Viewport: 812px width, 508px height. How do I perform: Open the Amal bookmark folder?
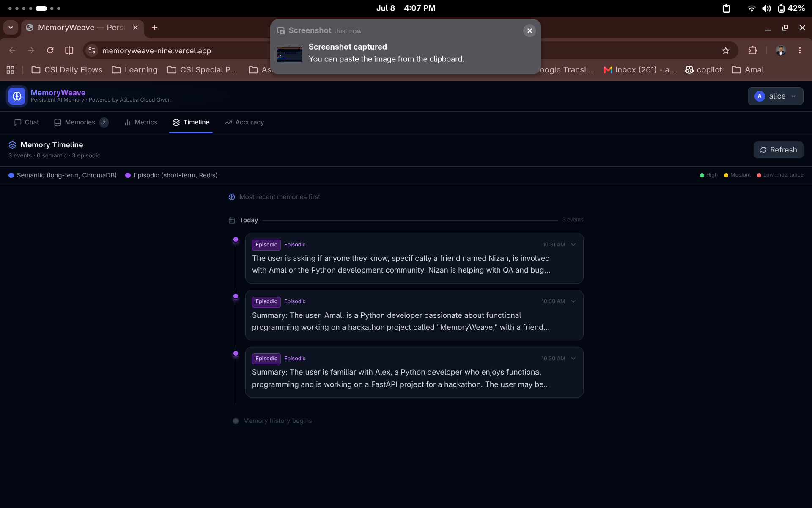click(748, 70)
